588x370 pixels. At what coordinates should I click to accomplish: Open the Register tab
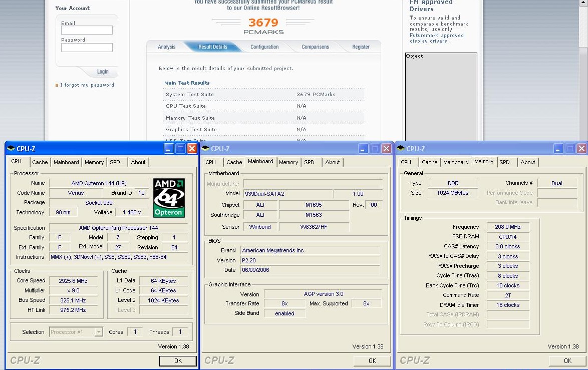(361, 47)
